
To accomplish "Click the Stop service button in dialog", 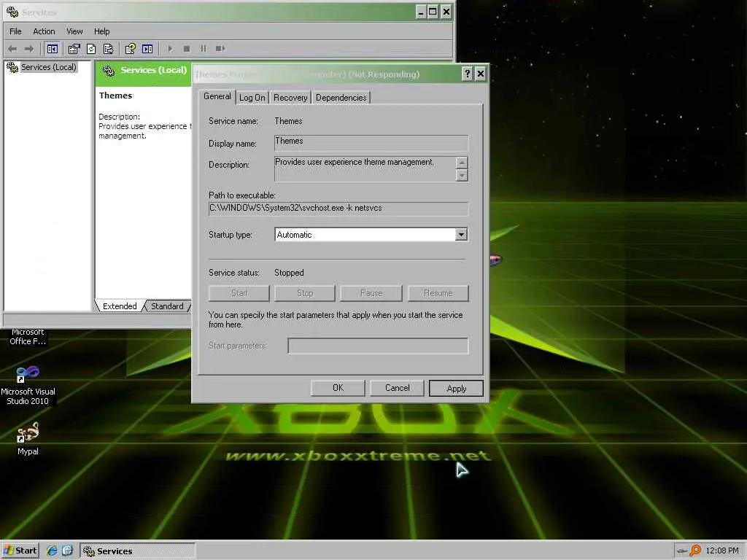I will tap(305, 293).
